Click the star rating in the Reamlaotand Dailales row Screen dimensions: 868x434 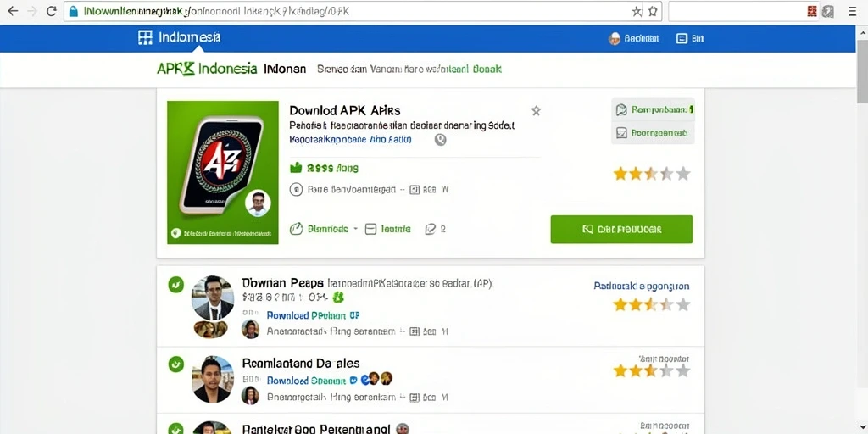pos(652,370)
